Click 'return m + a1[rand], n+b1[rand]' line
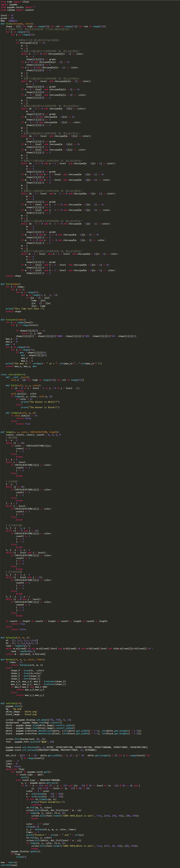 (x=26, y=654)
